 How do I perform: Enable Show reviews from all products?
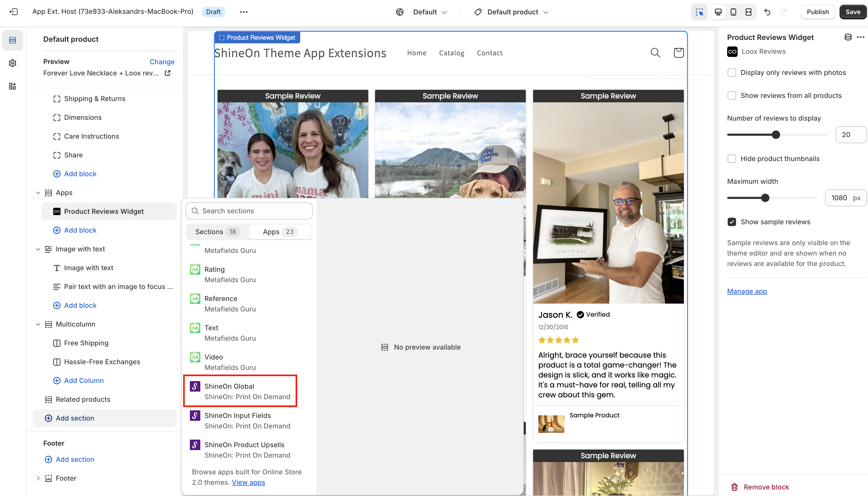click(732, 95)
